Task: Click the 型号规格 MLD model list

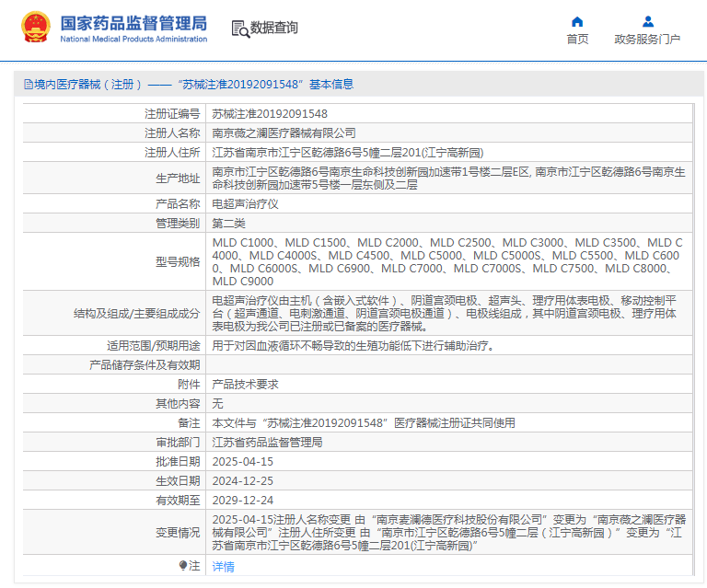Action: pos(447,261)
